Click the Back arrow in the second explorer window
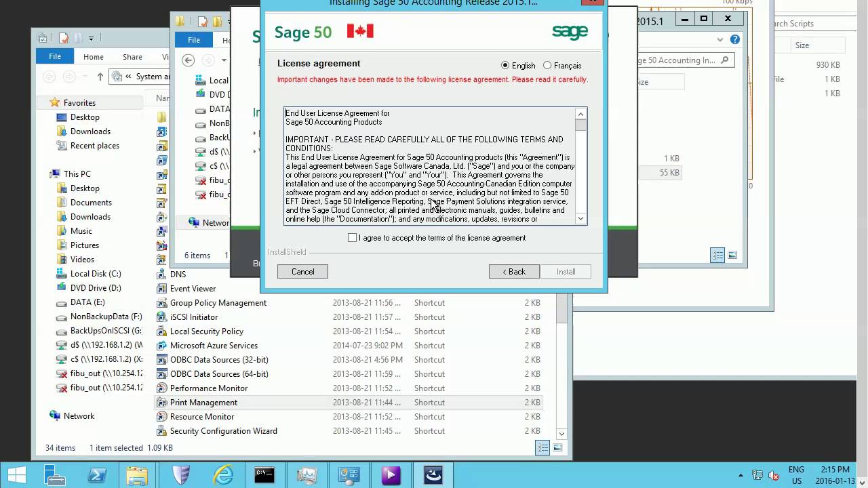Viewport: 868px width, 488px height. click(x=189, y=60)
